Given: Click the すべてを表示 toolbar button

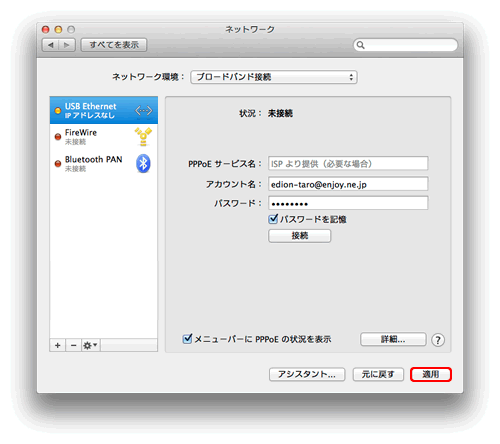Looking at the screenshot, I should pyautogui.click(x=114, y=45).
